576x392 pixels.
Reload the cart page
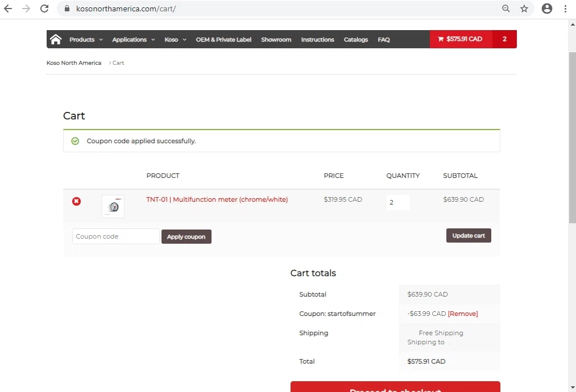coord(44,9)
